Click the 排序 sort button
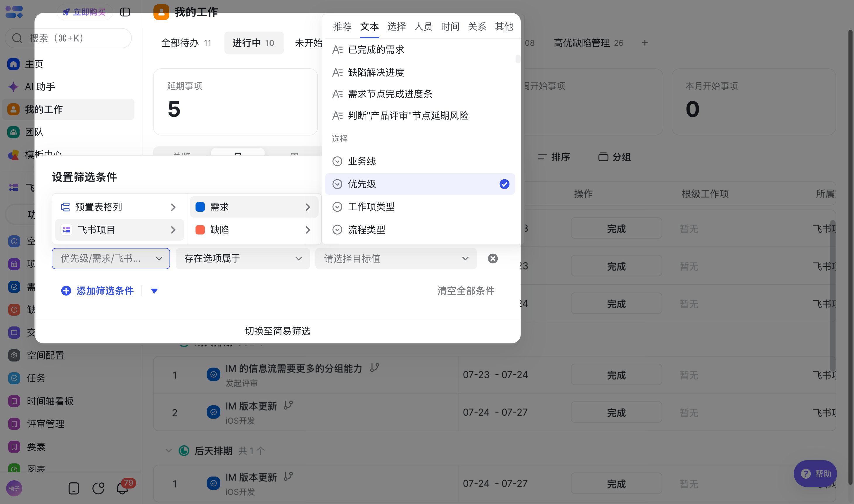Image resolution: width=854 pixels, height=504 pixels. [554, 157]
